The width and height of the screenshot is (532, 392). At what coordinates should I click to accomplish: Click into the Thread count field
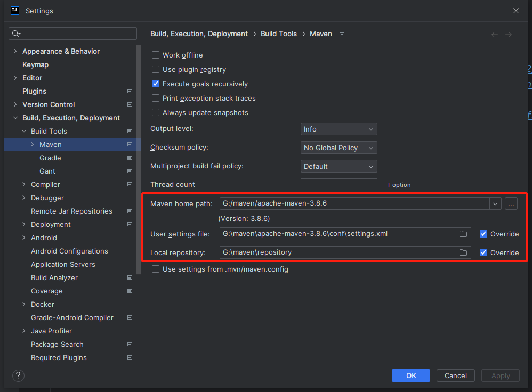tap(338, 185)
